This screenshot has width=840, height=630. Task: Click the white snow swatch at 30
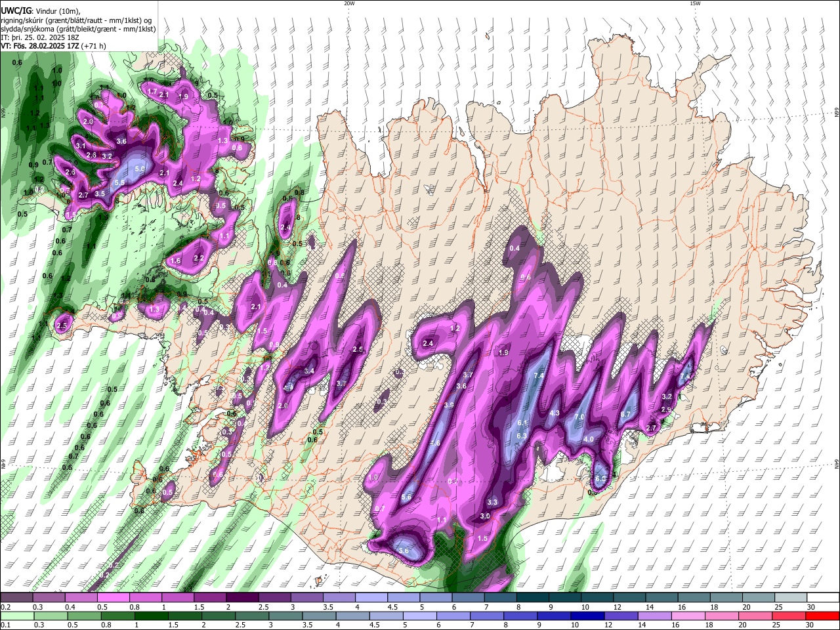pyautogui.click(x=824, y=597)
